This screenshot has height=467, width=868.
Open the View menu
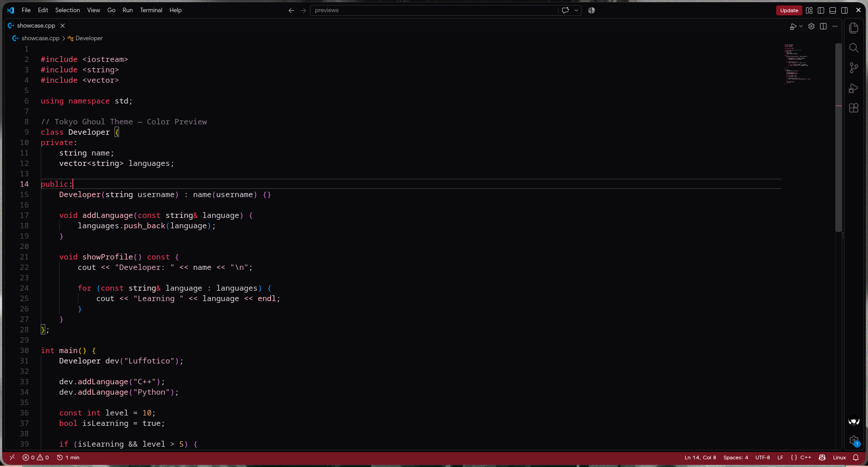click(x=94, y=10)
